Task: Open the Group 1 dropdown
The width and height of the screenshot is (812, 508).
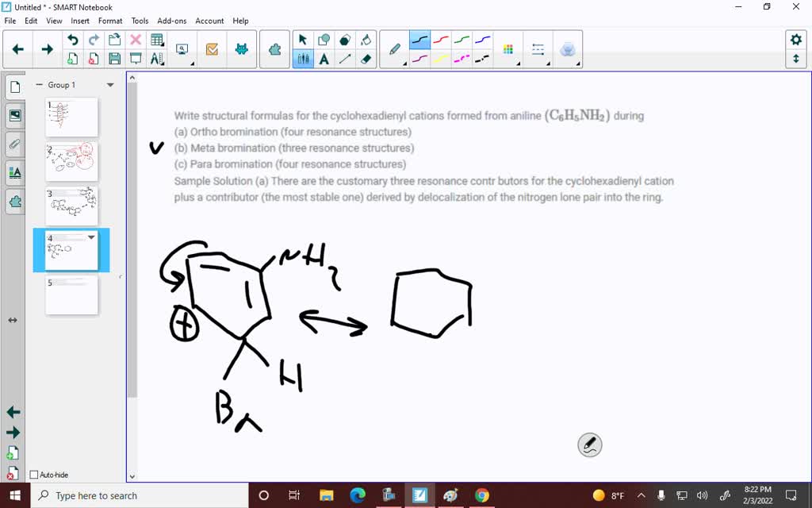Action: (109, 84)
